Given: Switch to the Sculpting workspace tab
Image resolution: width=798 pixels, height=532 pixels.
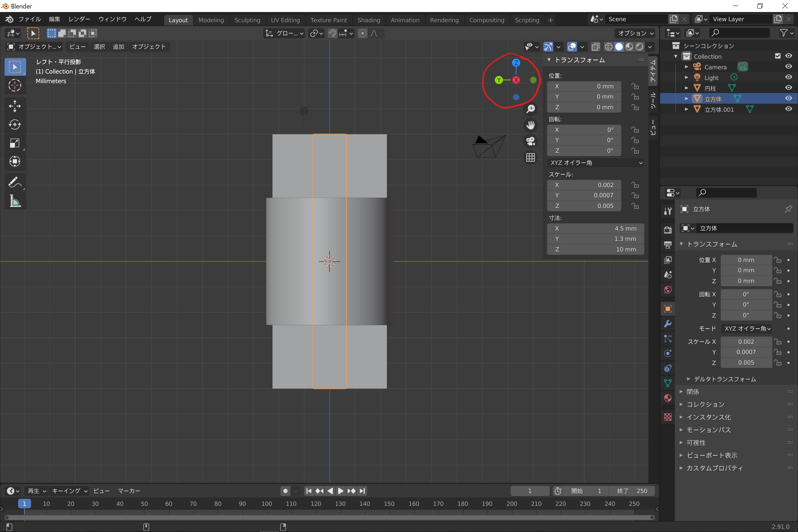Looking at the screenshot, I should (247, 20).
